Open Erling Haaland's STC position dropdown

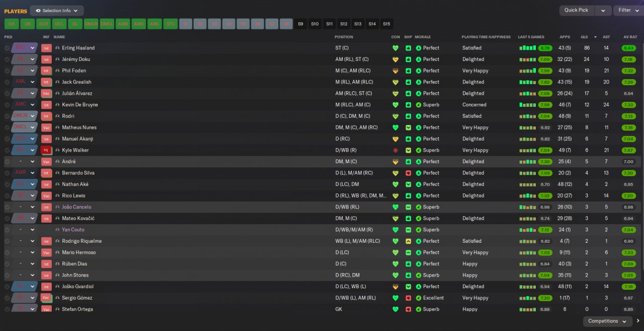25,48
